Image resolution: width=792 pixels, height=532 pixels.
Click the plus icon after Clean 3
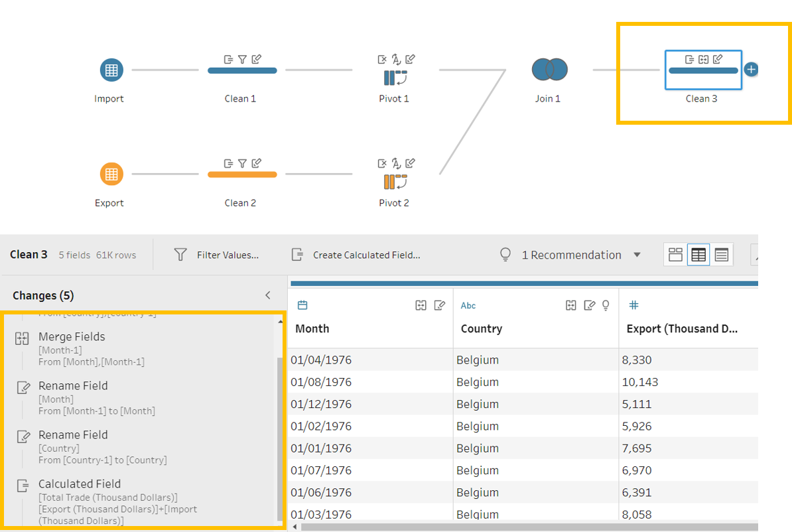tap(751, 69)
